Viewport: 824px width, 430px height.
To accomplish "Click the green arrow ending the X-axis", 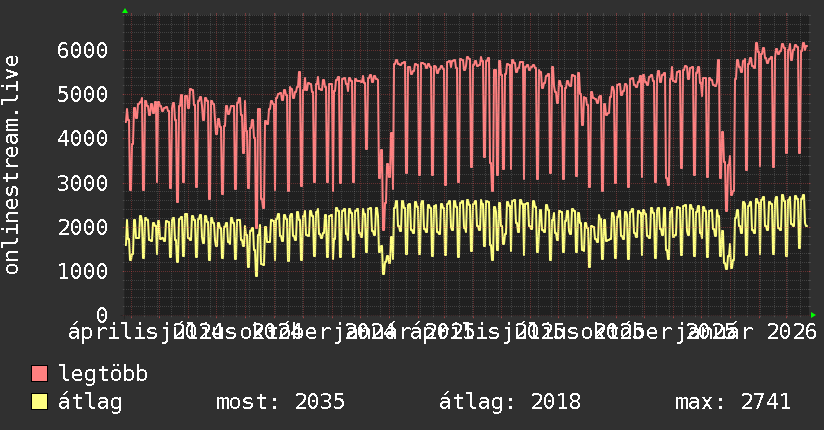I will click(x=813, y=316).
